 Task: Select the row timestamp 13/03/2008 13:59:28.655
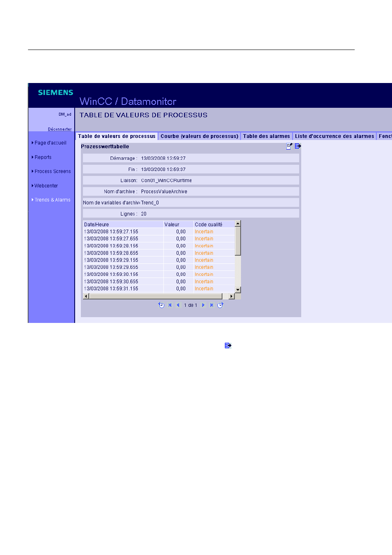click(111, 253)
